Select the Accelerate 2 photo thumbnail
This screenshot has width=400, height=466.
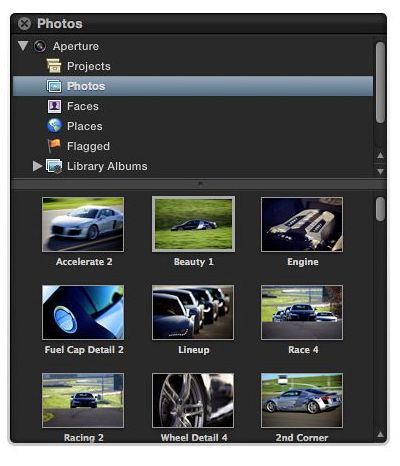(x=83, y=224)
